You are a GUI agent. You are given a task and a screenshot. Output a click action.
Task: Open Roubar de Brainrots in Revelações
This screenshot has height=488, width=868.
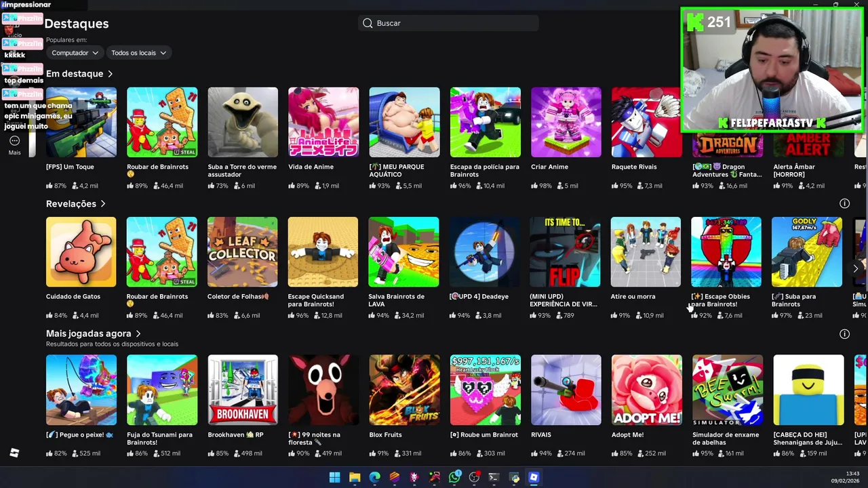(162, 252)
